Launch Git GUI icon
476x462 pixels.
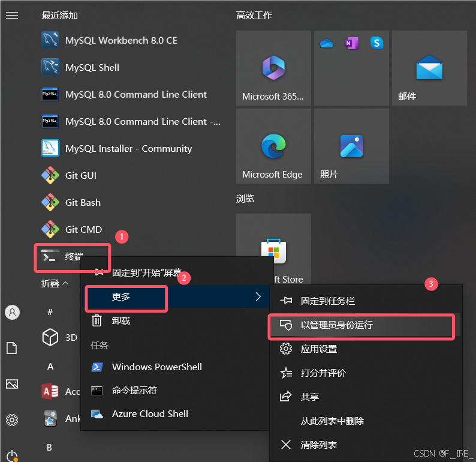click(50, 175)
